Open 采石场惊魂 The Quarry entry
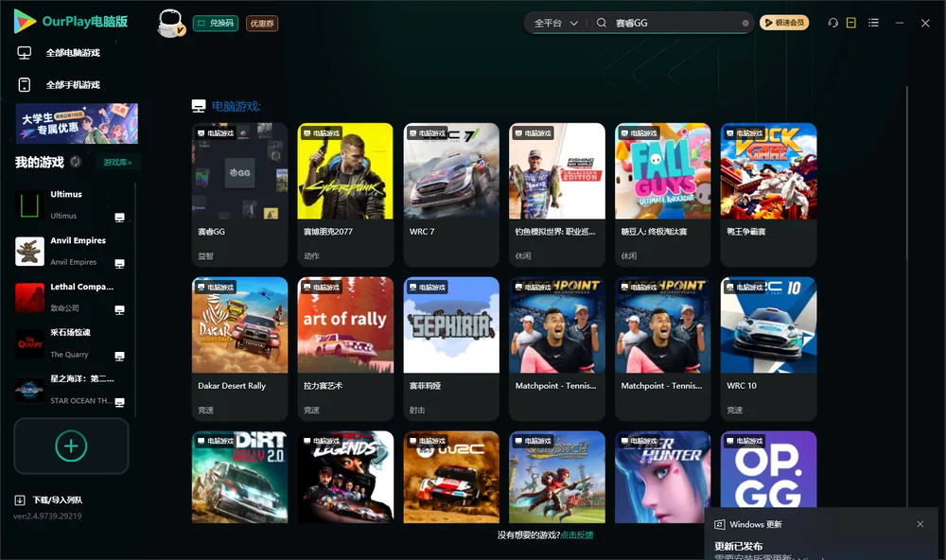The image size is (946, 560). click(71, 343)
